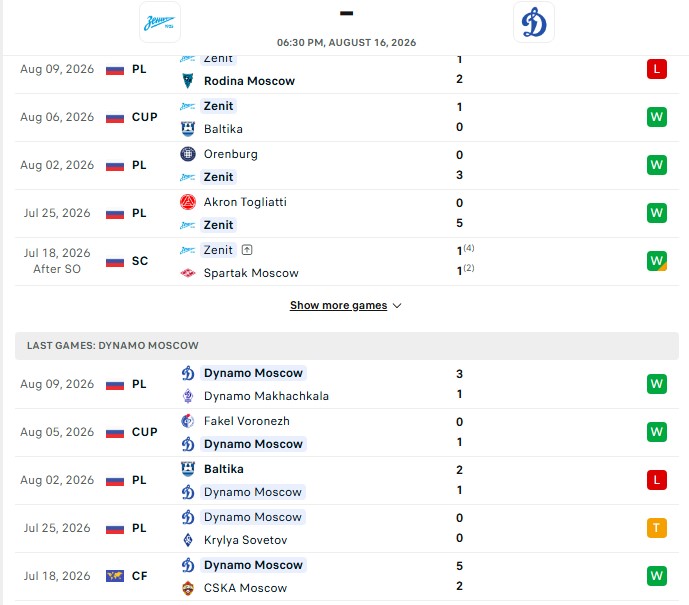Click Krylya Sovetov club crest icon

(188, 540)
